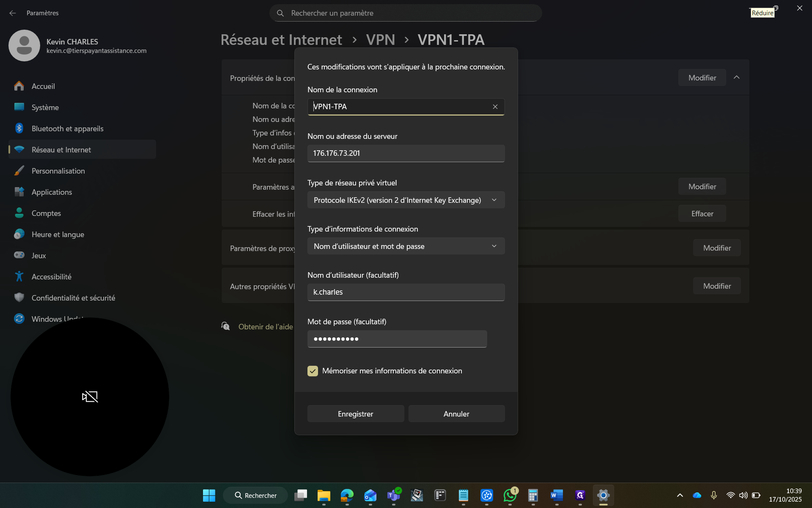The height and width of the screenshot is (508, 812).
Task: Click the Rechercher un paramètre search box
Action: 406,13
